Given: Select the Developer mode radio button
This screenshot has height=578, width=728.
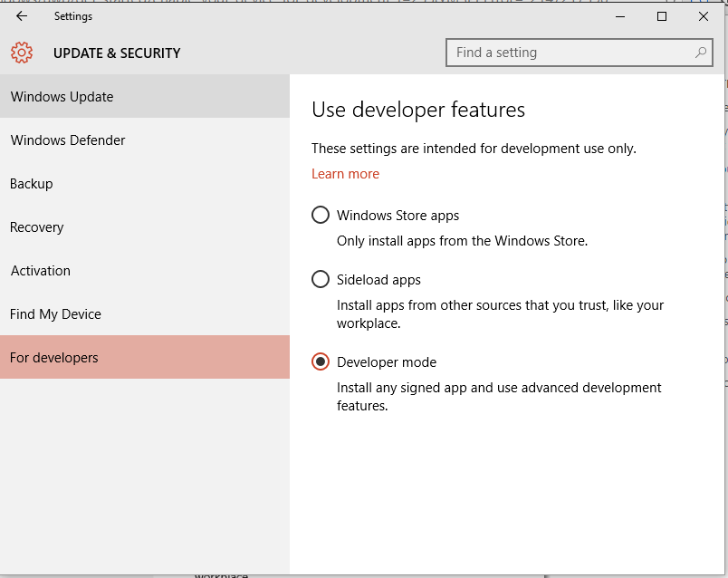Looking at the screenshot, I should pos(321,362).
